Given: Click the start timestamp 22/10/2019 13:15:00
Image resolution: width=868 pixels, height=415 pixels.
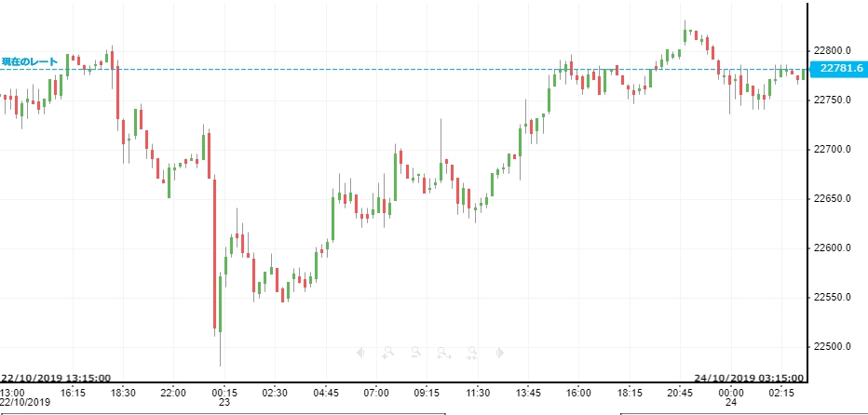Looking at the screenshot, I should [56, 378].
